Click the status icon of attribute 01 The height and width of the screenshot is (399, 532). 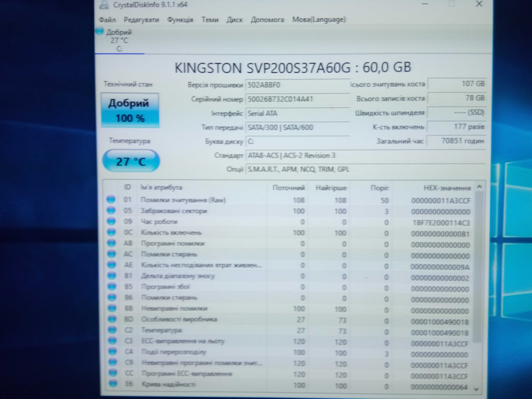111,199
